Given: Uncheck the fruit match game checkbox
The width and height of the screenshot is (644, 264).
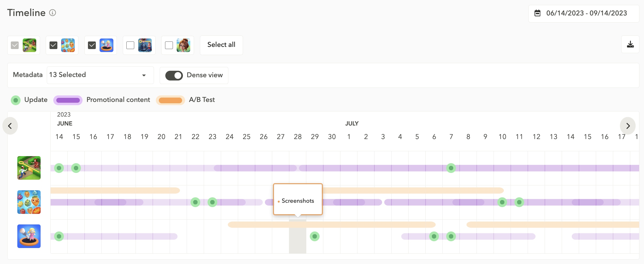Looking at the screenshot, I should click(54, 45).
